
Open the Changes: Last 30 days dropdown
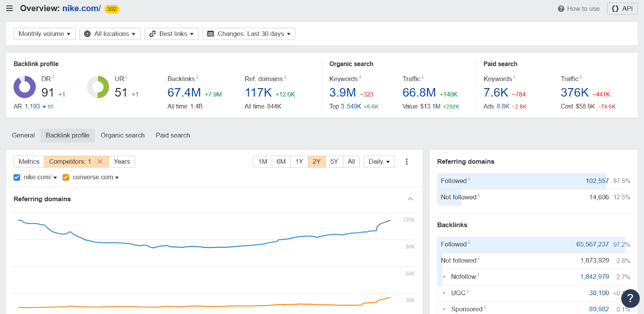249,34
